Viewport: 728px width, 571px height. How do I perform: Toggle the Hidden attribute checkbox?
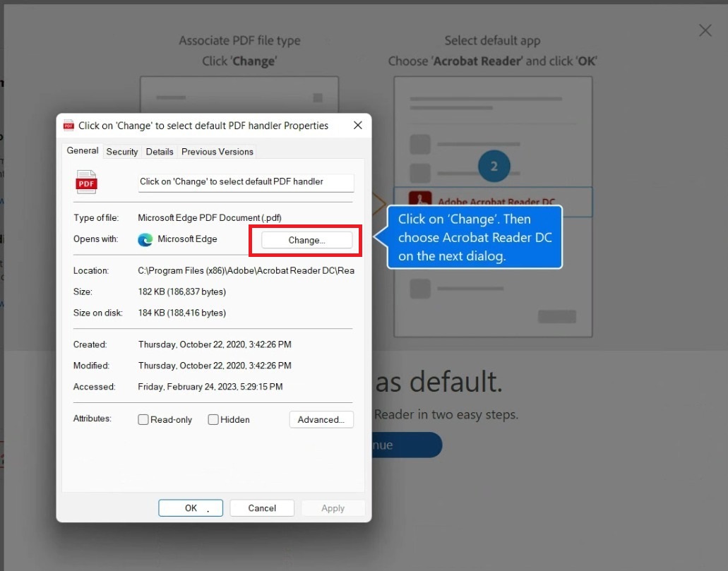pos(213,420)
